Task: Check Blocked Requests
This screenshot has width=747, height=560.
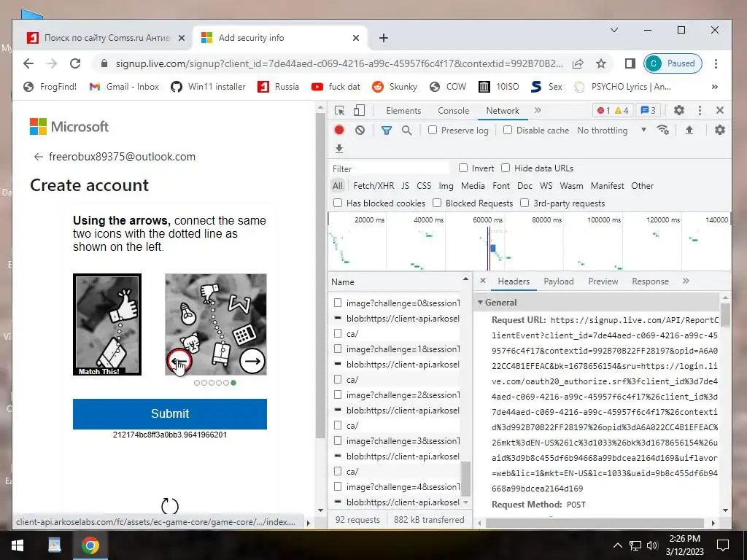Action: [x=437, y=203]
